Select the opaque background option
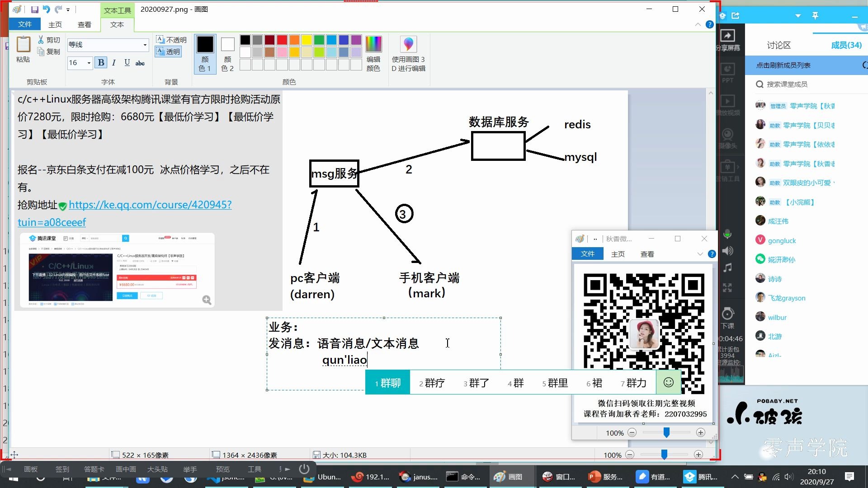 [x=171, y=40]
